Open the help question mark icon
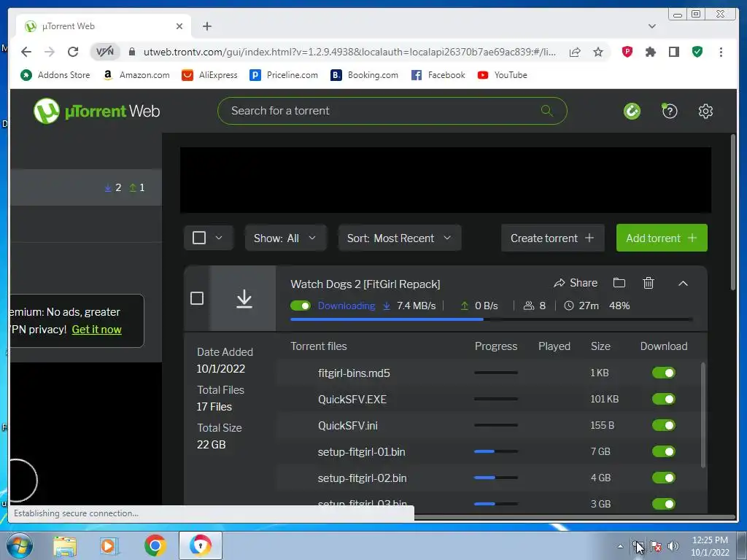 tap(670, 111)
